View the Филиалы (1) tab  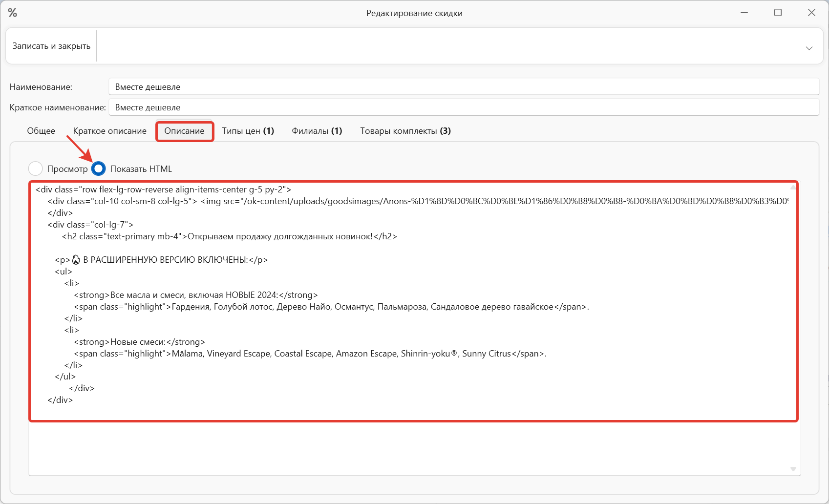pyautogui.click(x=317, y=131)
